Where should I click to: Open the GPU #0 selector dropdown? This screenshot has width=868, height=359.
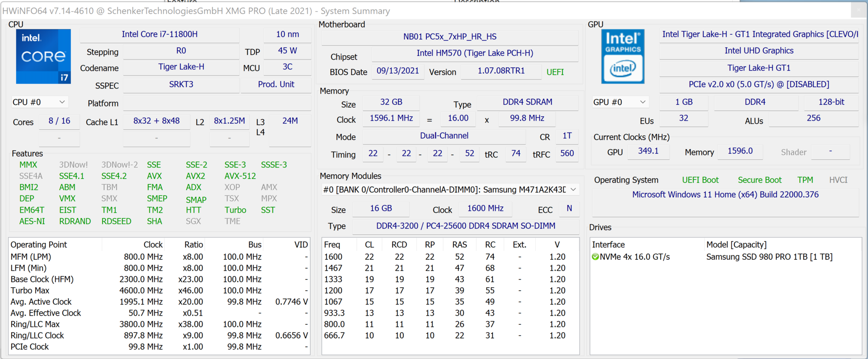pyautogui.click(x=619, y=102)
